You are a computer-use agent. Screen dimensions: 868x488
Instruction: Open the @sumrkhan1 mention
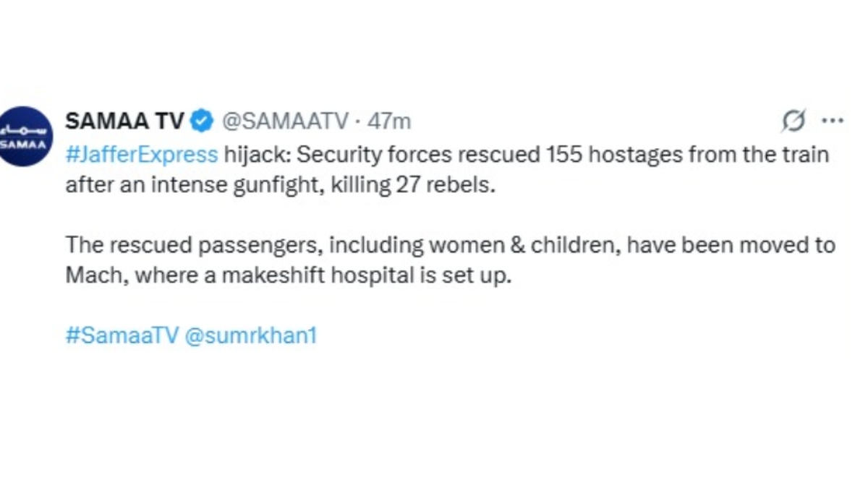(x=251, y=337)
